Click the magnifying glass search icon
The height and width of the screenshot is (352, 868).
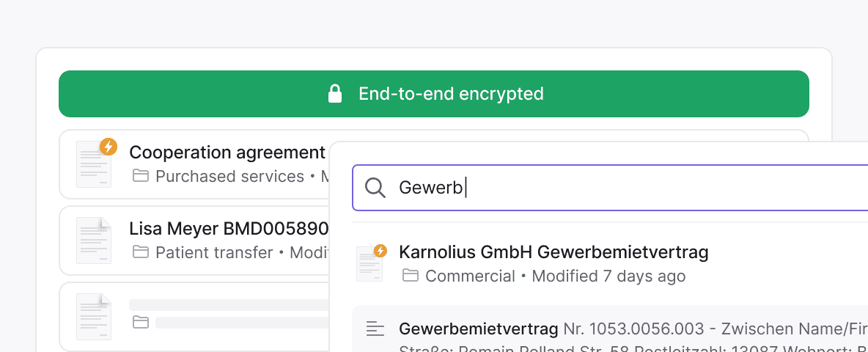pyautogui.click(x=375, y=188)
